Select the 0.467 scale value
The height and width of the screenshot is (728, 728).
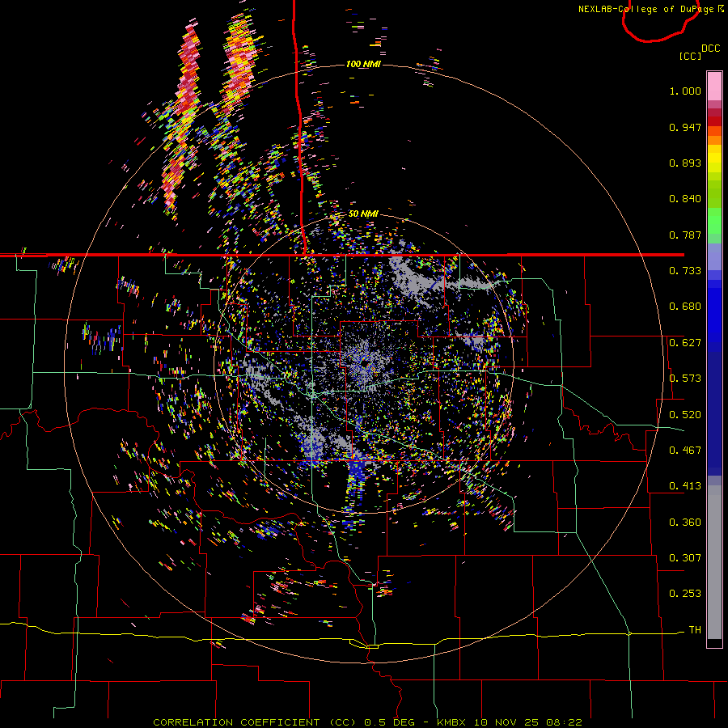click(685, 451)
